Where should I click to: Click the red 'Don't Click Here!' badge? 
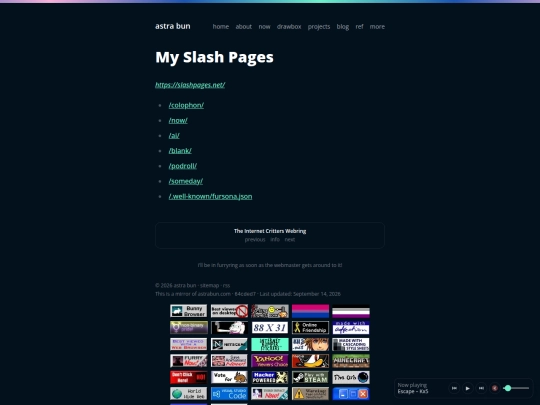(189, 377)
